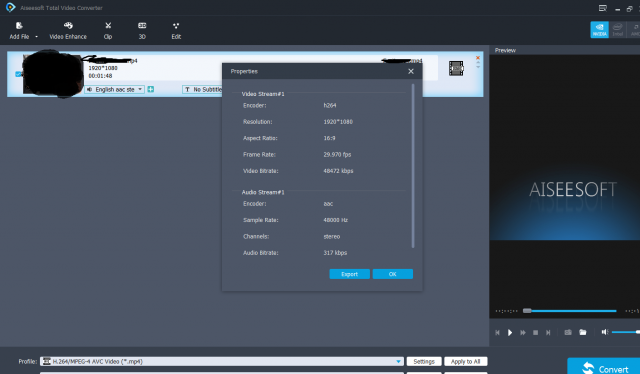This screenshot has height=374, width=640.
Task: Restore down the Aiseesoft window
Action: coord(629,9)
